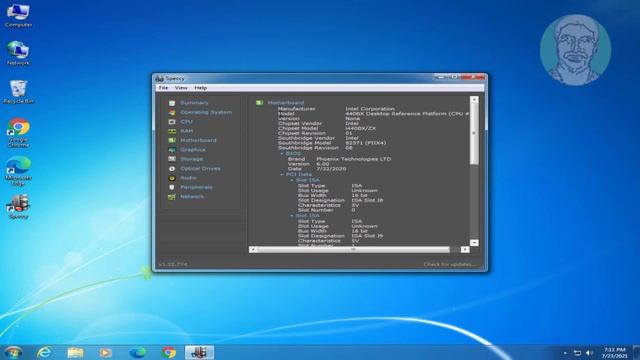Open the Peripherals section
640x360 pixels.
(196, 187)
